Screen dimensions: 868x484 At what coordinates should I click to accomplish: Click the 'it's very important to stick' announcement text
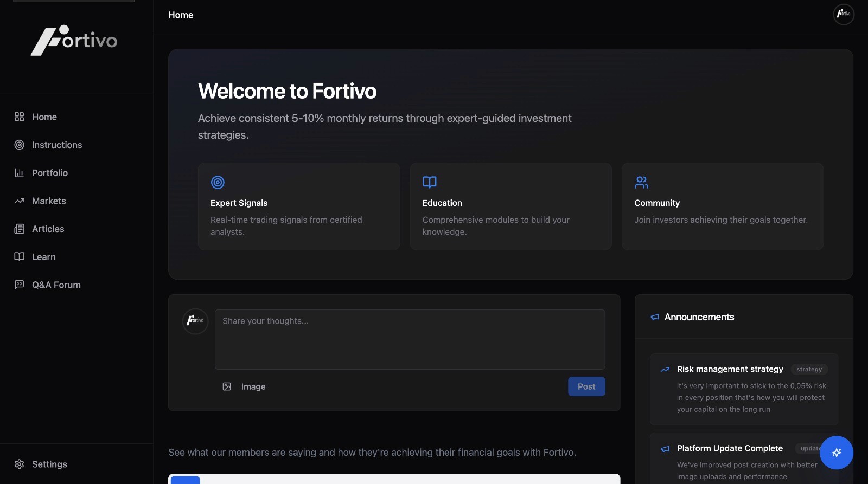[751, 397]
